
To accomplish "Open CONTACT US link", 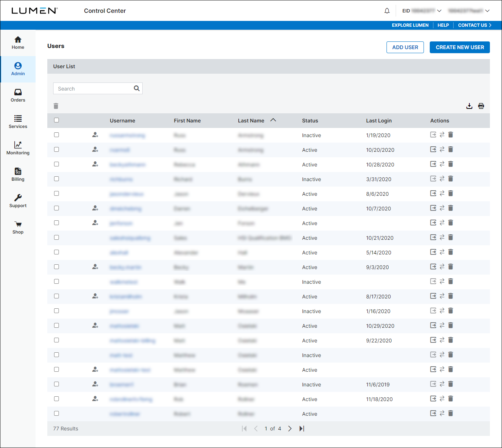I will (474, 25).
